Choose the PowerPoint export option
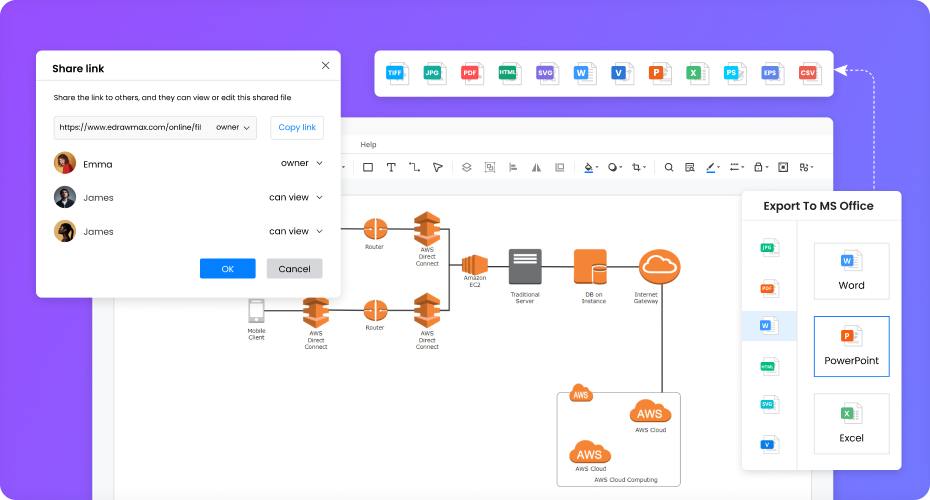Viewport: 930px width, 500px height. pyautogui.click(x=851, y=346)
